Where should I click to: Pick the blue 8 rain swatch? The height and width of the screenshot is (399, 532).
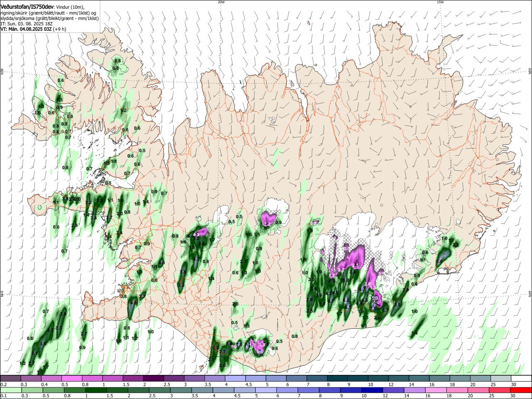point(330,390)
